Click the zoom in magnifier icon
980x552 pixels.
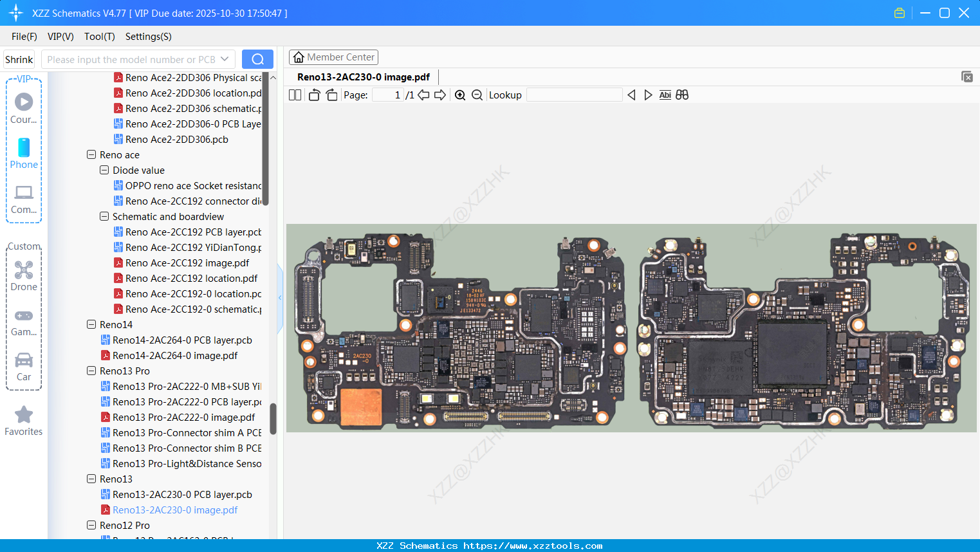click(x=460, y=95)
